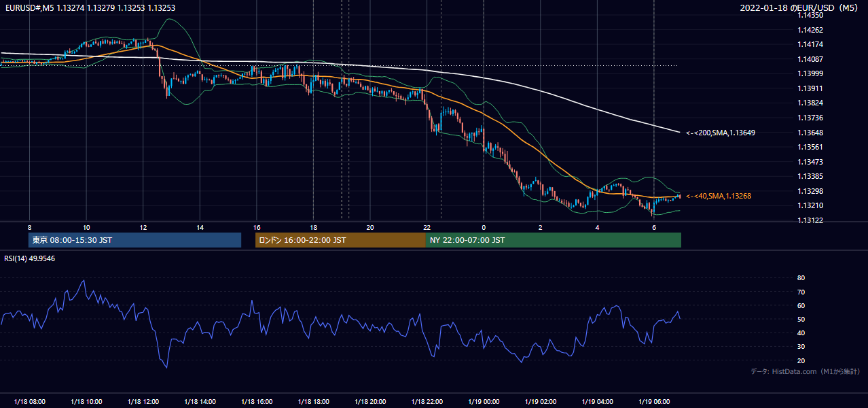Click price axis label 1.13210
The height and width of the screenshot is (408, 868).
click(x=810, y=205)
